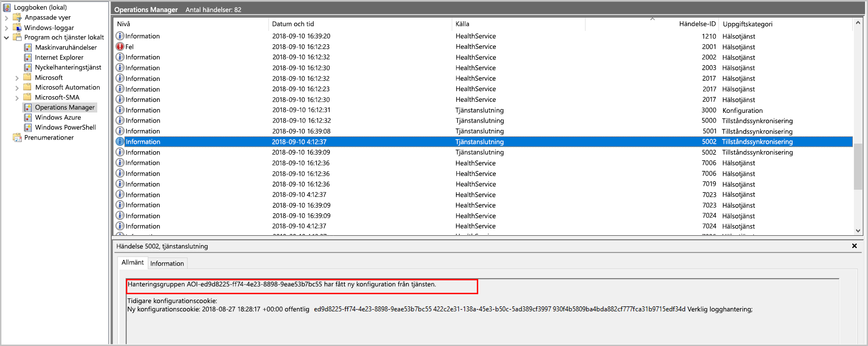The width and height of the screenshot is (868, 346).
Task: Click Hälsotjänst category on event 2003 row
Action: tap(738, 68)
